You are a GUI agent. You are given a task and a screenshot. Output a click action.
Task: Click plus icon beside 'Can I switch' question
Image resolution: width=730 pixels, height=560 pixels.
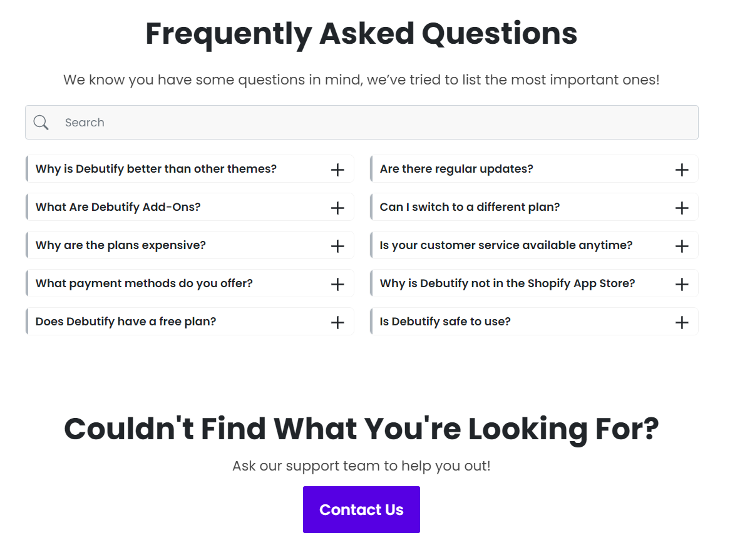682,208
